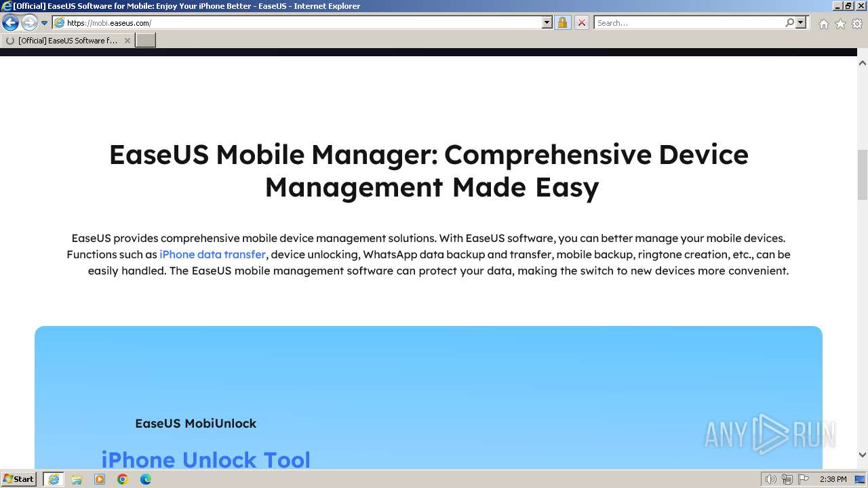Click the Search box

pos(689,22)
